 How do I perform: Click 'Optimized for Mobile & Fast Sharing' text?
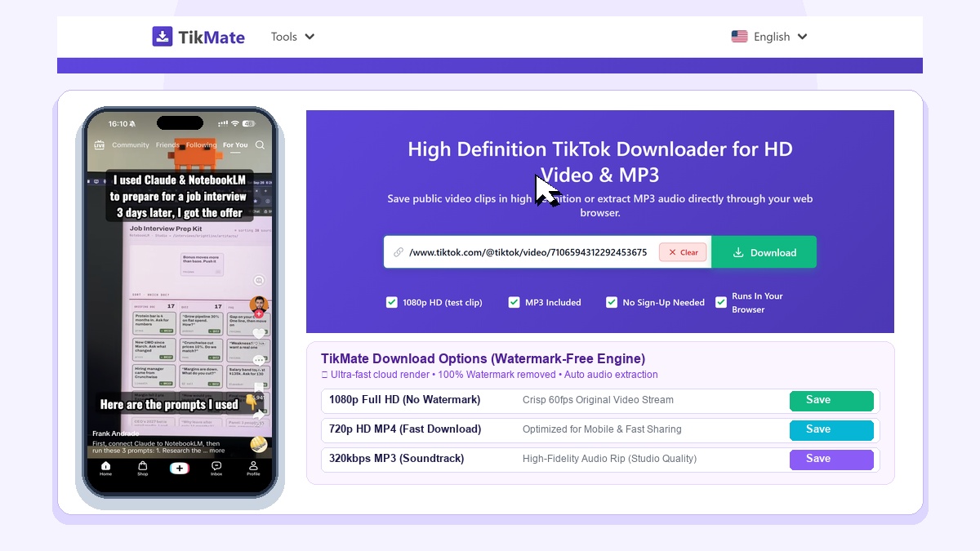click(x=602, y=429)
